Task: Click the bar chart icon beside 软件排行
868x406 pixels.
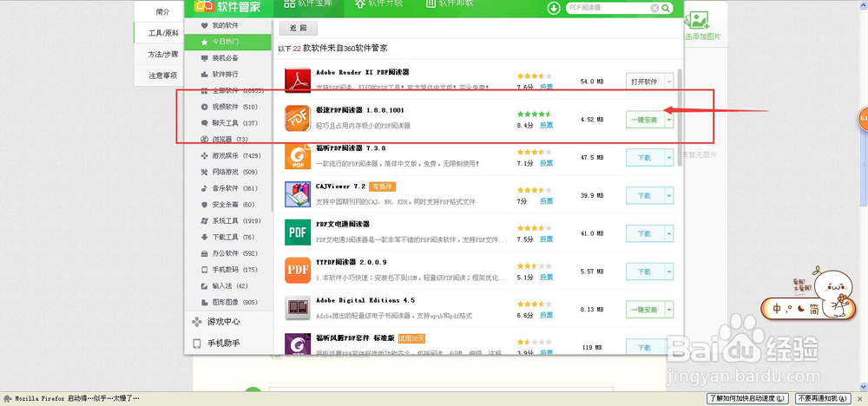Action: [x=204, y=74]
